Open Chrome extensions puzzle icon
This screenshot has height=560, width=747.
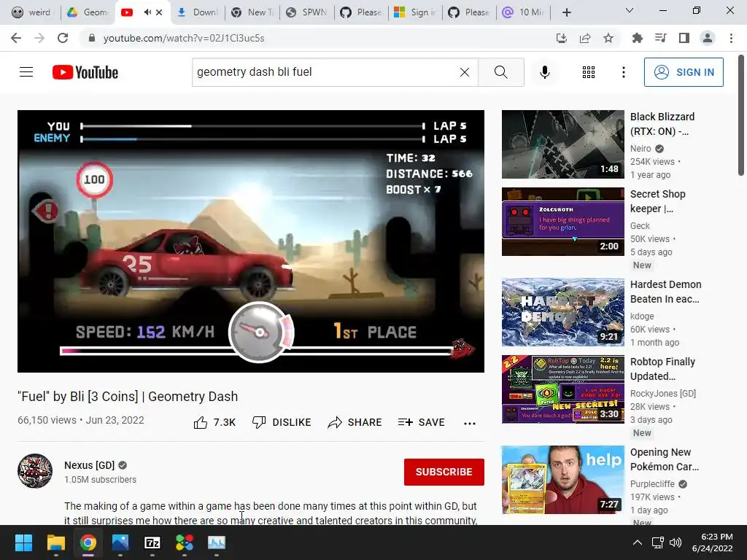[x=637, y=38]
